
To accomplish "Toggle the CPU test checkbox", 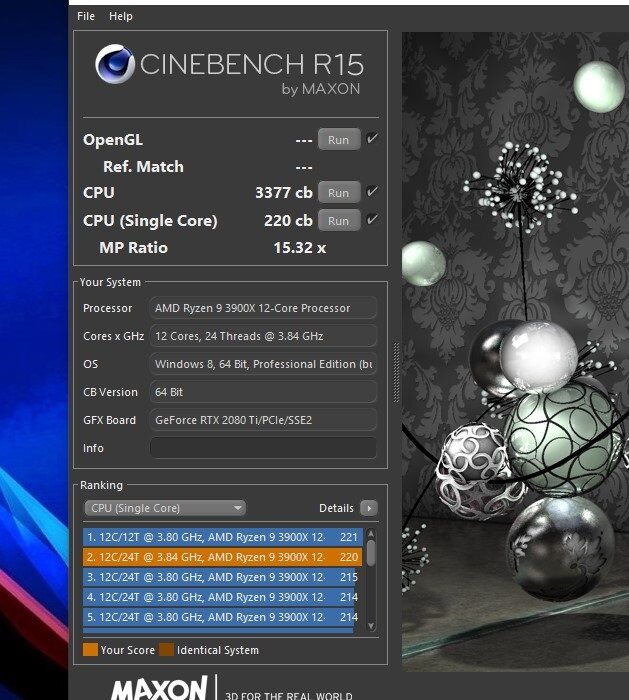I will pos(372,192).
